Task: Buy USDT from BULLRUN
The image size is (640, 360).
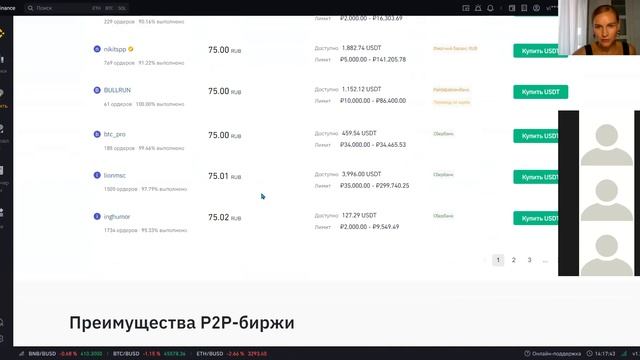Action: click(540, 92)
